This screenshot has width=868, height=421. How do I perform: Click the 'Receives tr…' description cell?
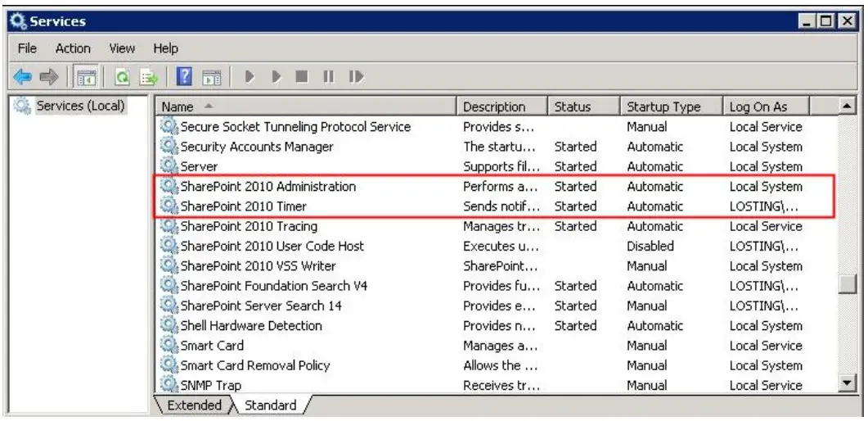tap(501, 385)
